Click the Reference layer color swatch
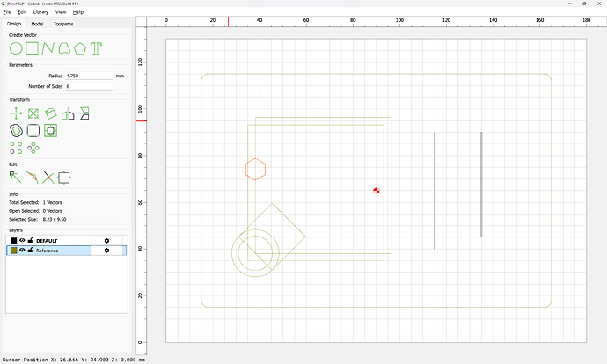 [14, 251]
